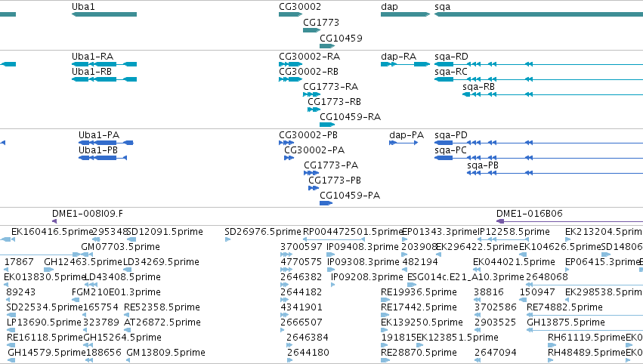Click the SD12091.5prime EST label
Image resolution: width=643 pixels, height=364 pixels.
pos(165,232)
